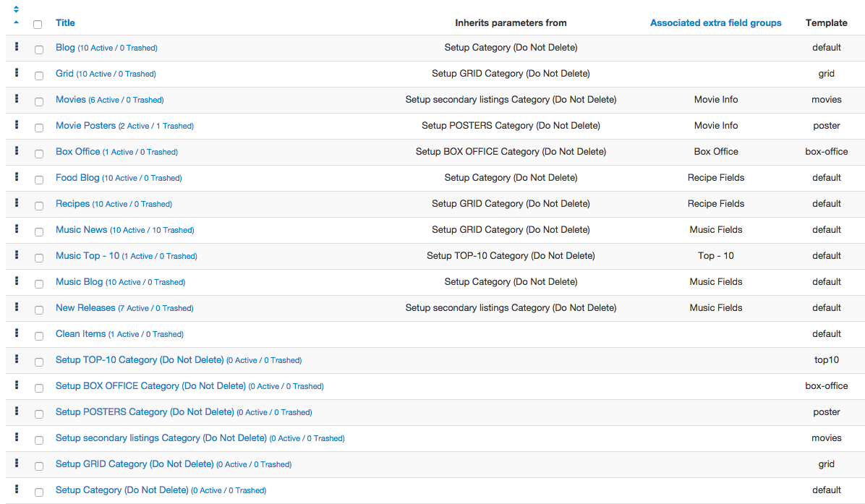865x504 pixels.
Task: Click drag handle for Setup BOX OFFICE Category row
Action: coord(17,385)
